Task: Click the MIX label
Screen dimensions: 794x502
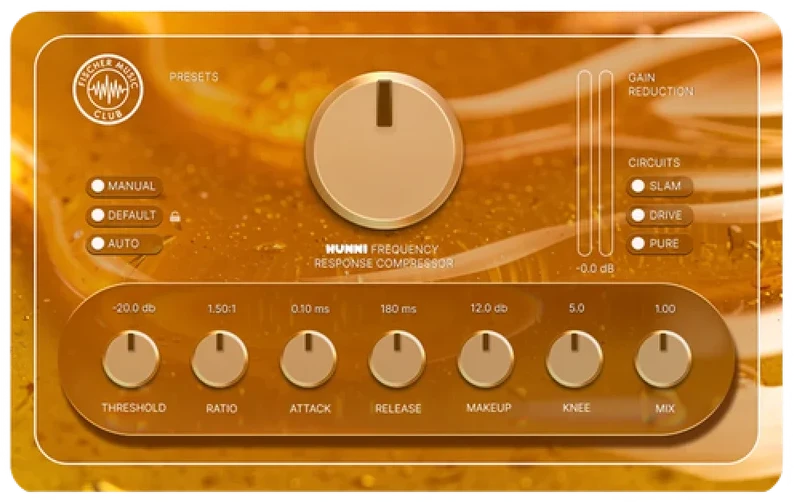Action: (665, 408)
